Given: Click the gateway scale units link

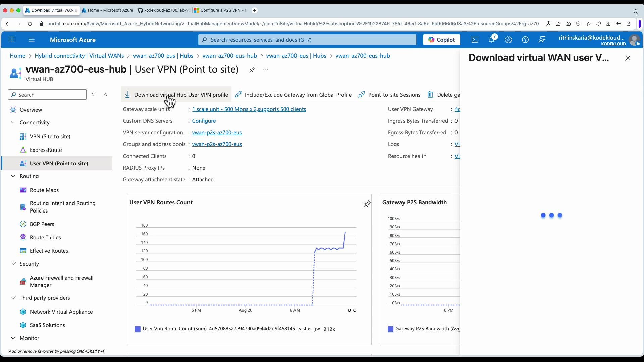Looking at the screenshot, I should coord(249,109).
